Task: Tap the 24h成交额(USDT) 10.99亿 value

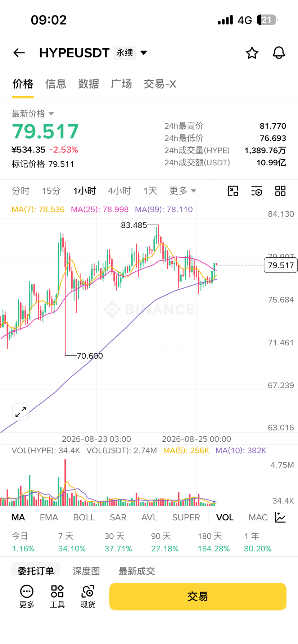Action: [x=271, y=163]
